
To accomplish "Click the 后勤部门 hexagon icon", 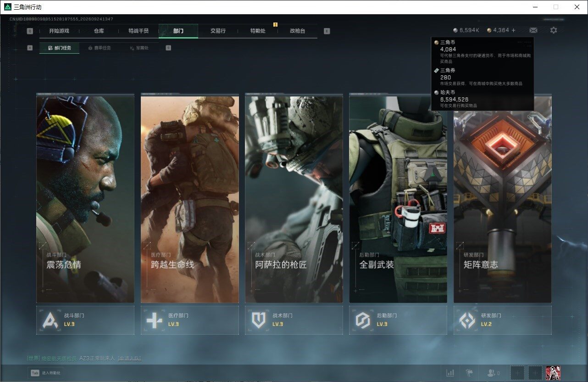I will coord(363,320).
